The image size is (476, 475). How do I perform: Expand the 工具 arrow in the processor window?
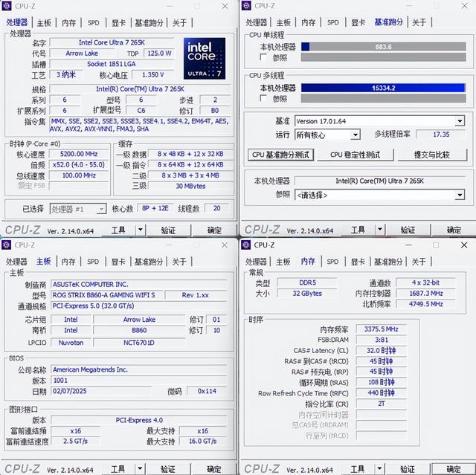(141, 230)
